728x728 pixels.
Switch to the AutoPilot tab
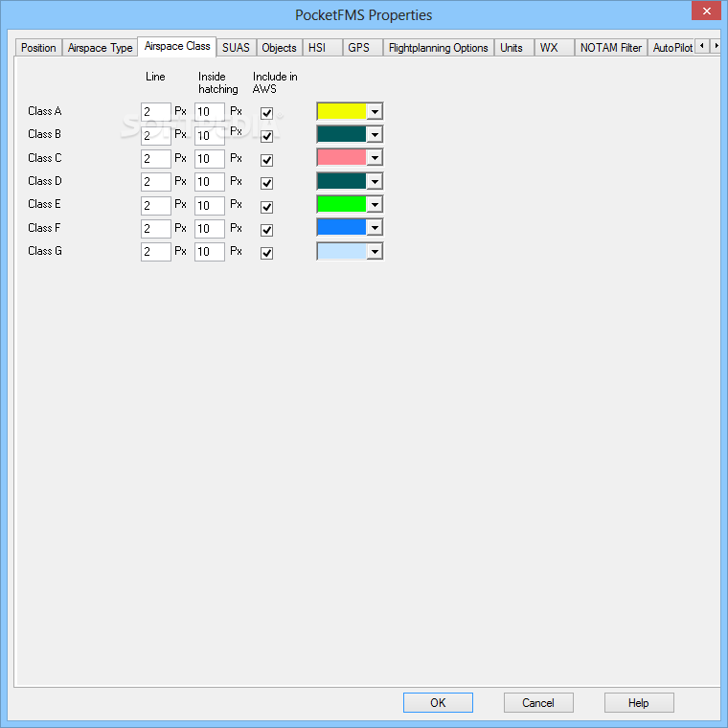pyautogui.click(x=671, y=48)
